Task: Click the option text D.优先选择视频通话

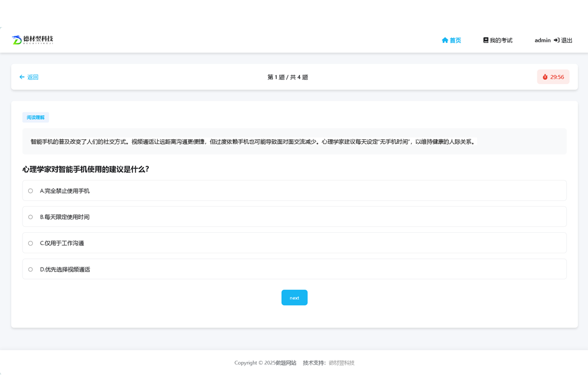Action: pyautogui.click(x=65, y=269)
